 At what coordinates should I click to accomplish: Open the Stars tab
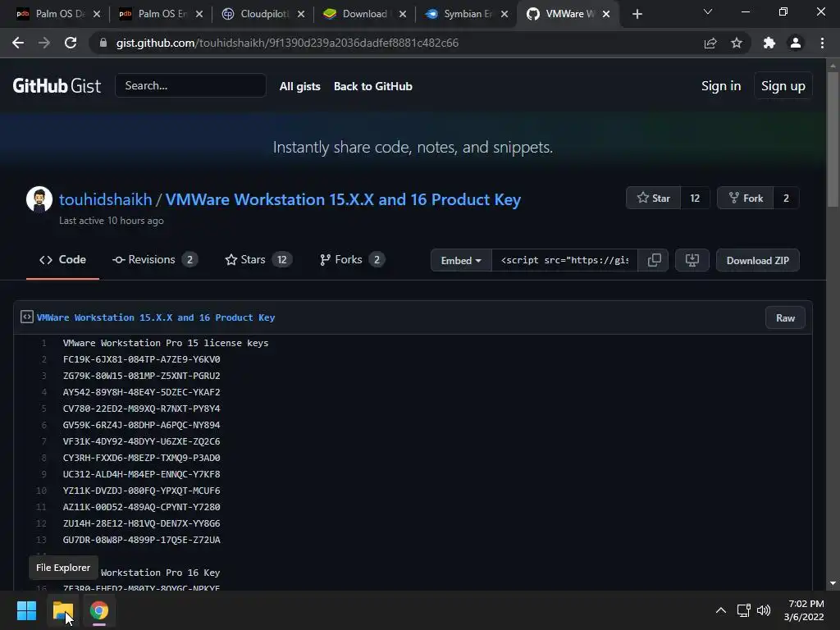(258, 260)
